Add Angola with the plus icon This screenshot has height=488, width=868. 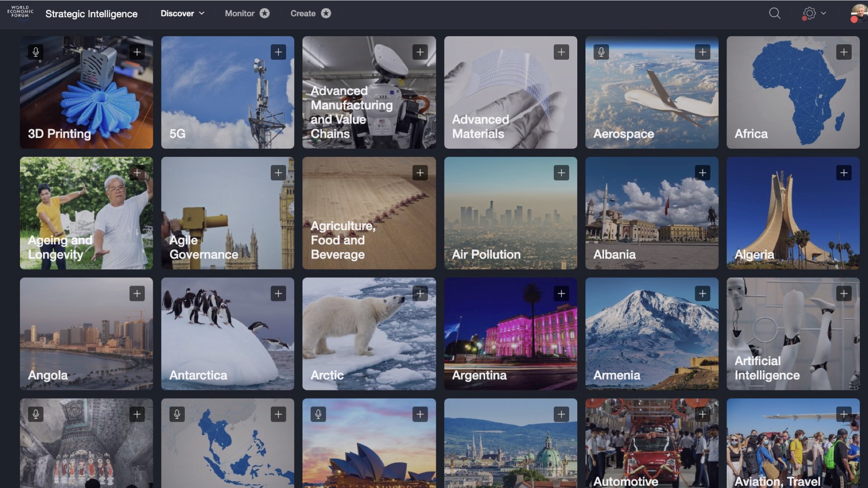137,293
